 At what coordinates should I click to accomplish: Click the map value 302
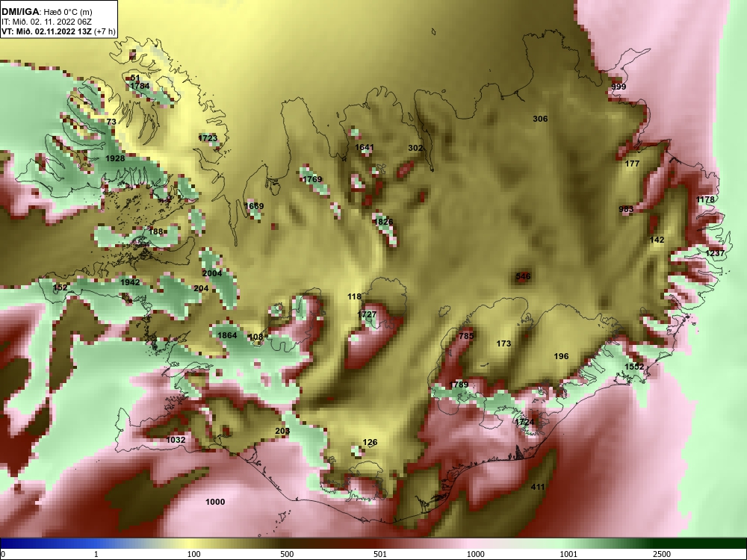[415, 148]
